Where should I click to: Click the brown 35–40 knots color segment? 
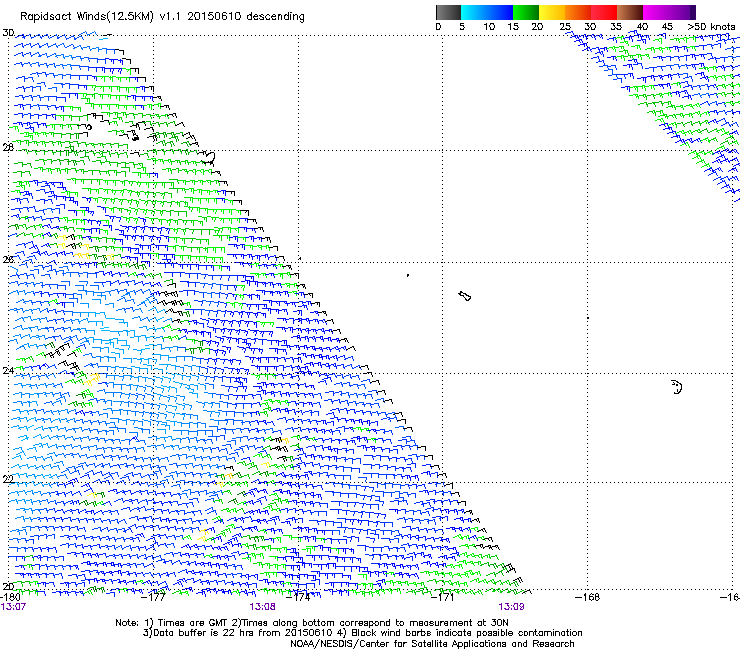click(x=630, y=12)
